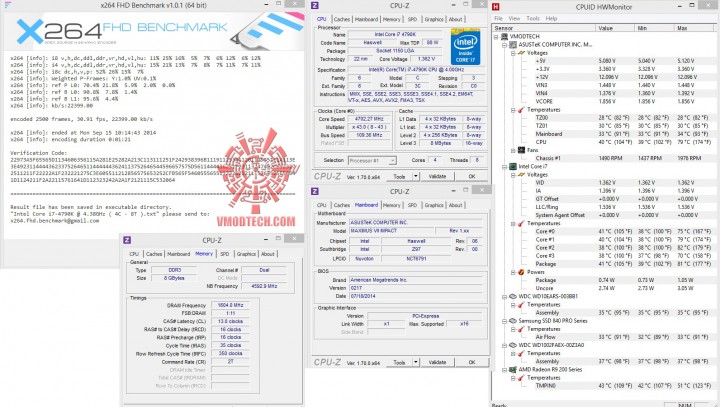Click Tools button in CPU-Z motherboard window

click(399, 362)
